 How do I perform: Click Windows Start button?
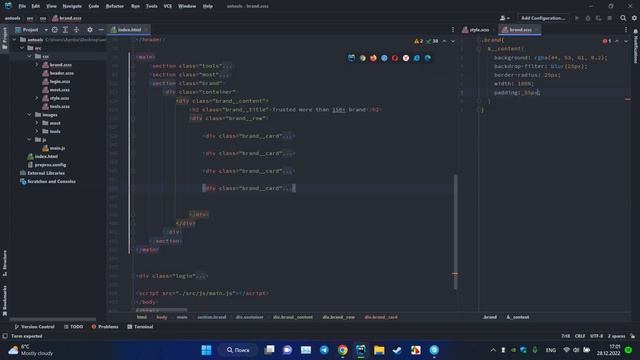207,350
